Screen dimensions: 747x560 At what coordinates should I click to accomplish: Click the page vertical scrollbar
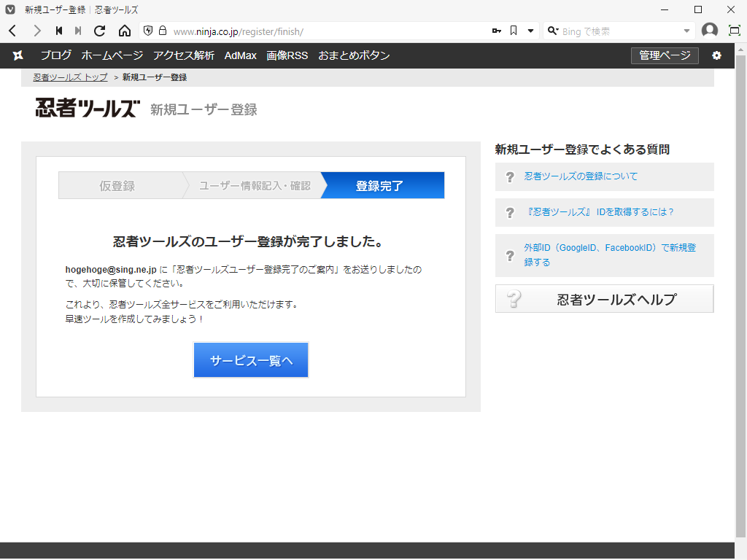coord(740,295)
